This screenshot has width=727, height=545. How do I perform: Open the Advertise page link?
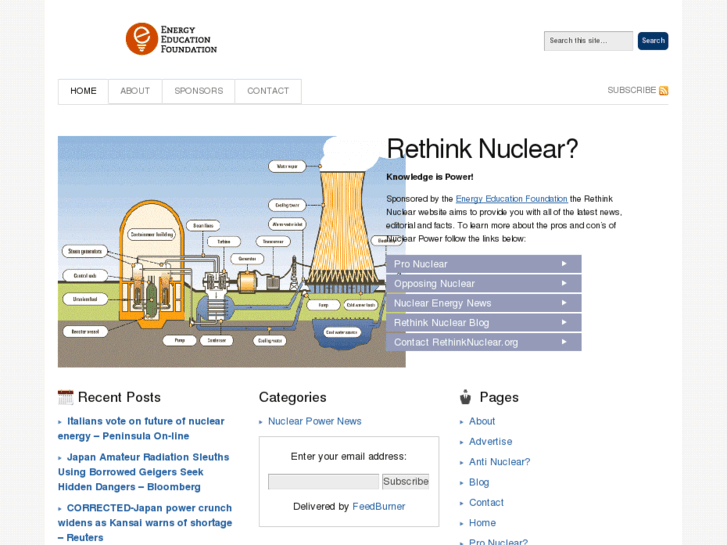[491, 442]
